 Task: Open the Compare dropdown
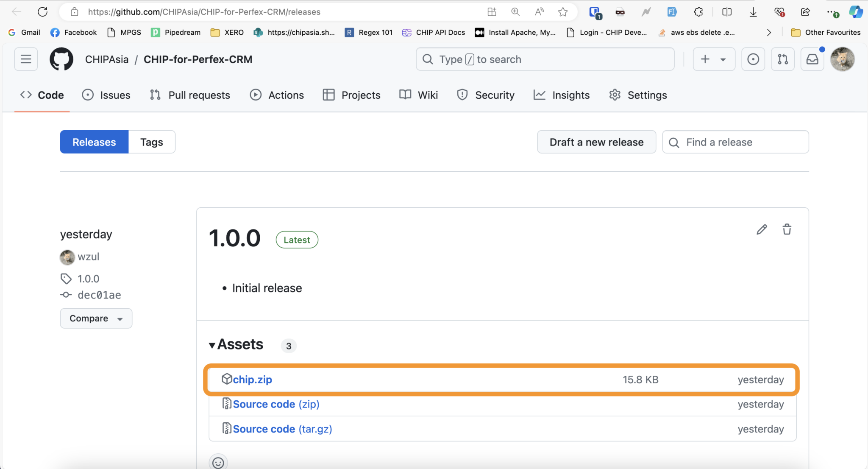[96, 318]
